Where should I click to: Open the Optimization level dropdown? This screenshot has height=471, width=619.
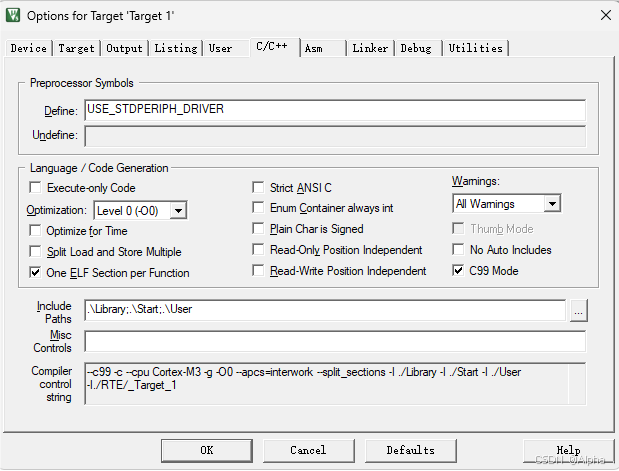point(178,210)
